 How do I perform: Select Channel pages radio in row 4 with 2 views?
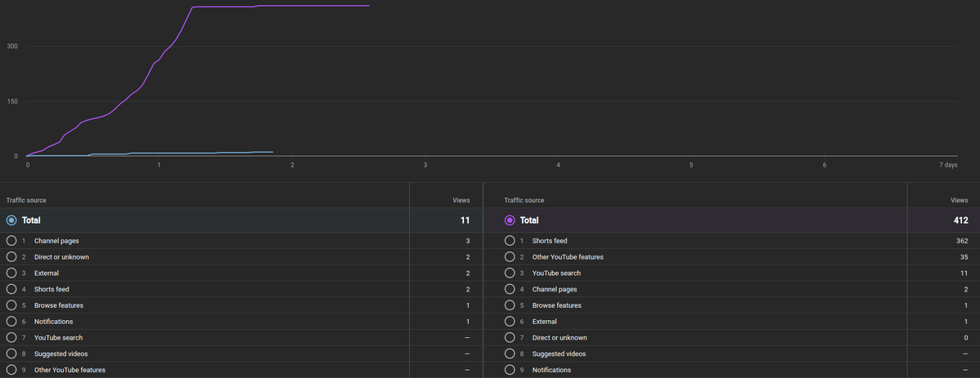click(510, 289)
